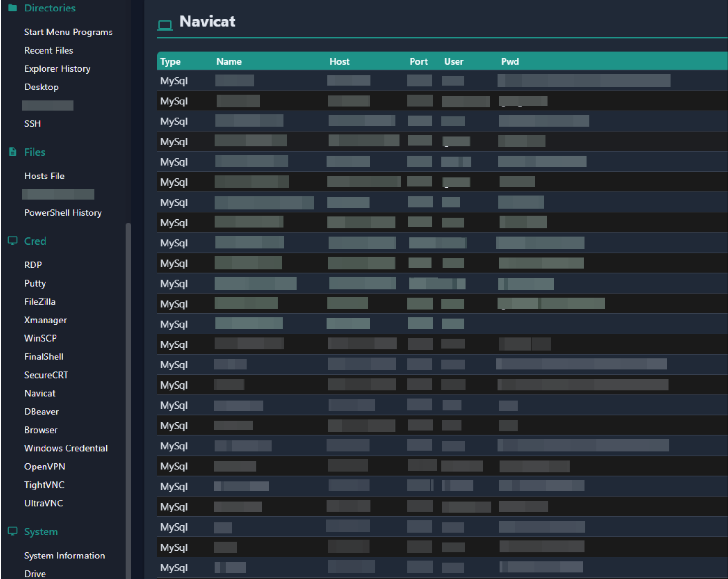
Task: Click the Type column header
Action: [170, 61]
